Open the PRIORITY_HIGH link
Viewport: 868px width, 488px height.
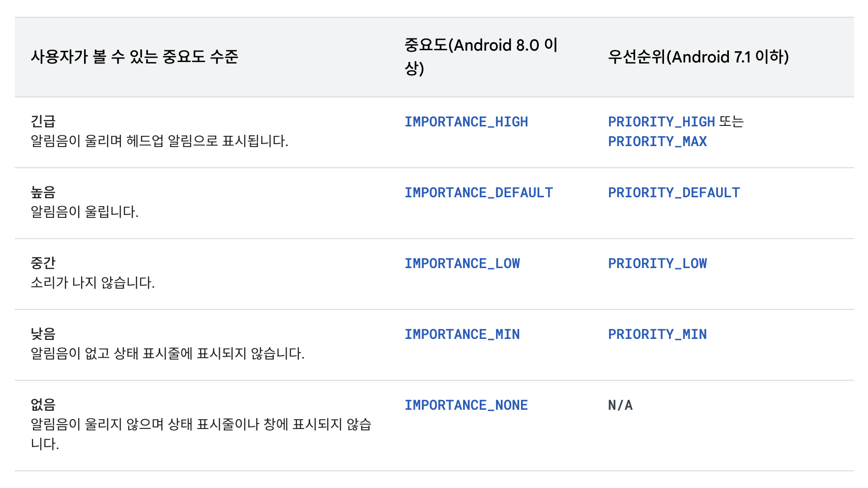(x=661, y=122)
